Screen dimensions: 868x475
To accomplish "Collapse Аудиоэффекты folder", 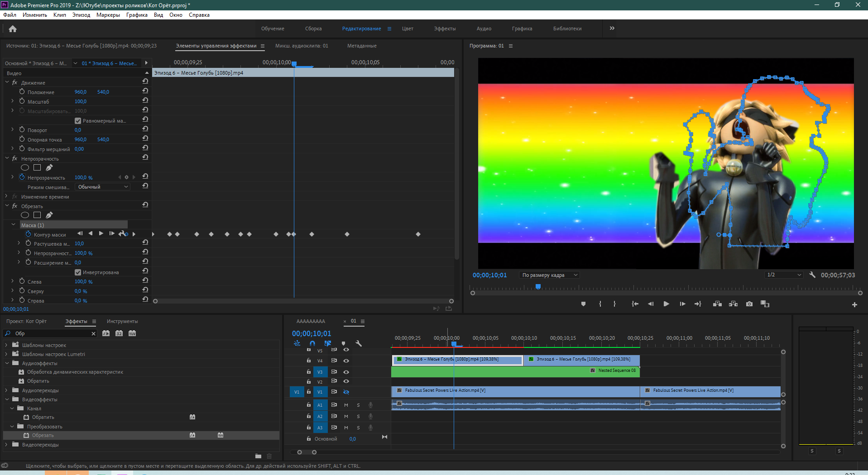I will (7, 363).
